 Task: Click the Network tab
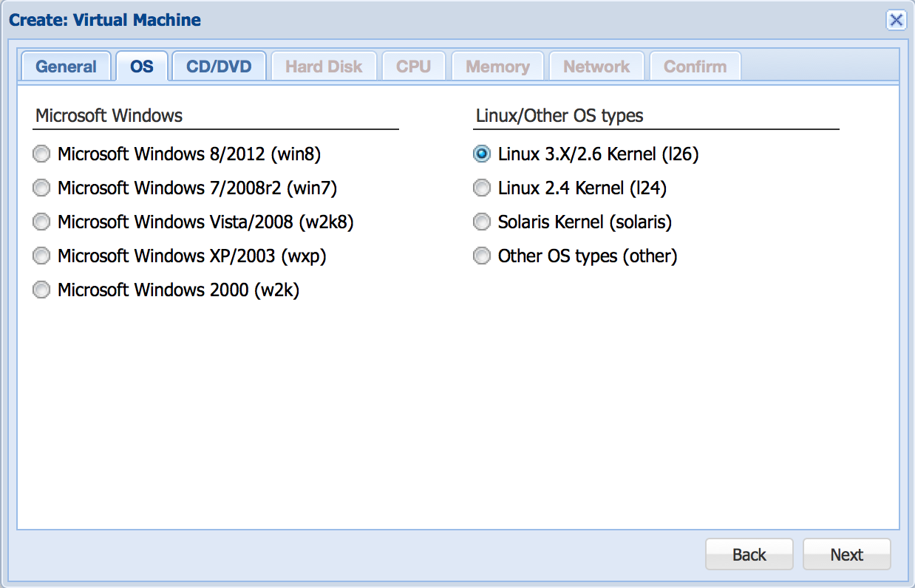pos(596,66)
